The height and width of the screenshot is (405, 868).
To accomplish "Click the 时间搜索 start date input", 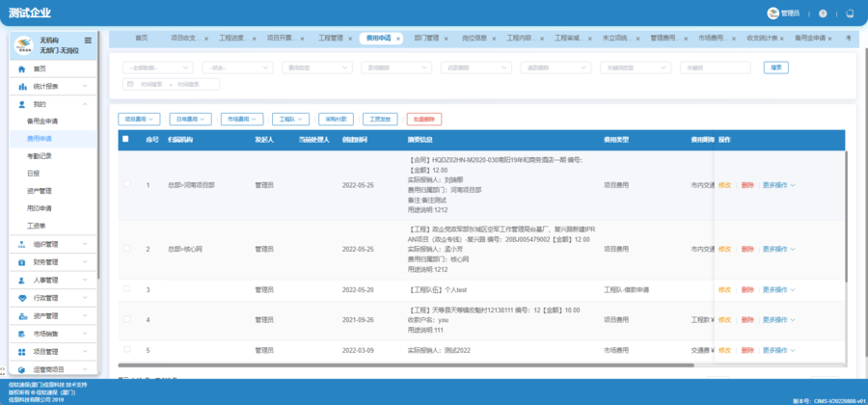I will tap(151, 84).
